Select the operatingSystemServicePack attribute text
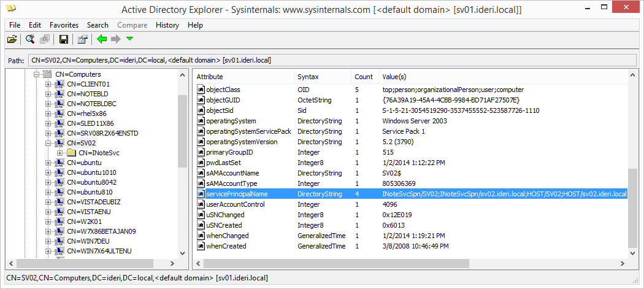Image resolution: width=644 pixels, height=289 pixels. 248,131
